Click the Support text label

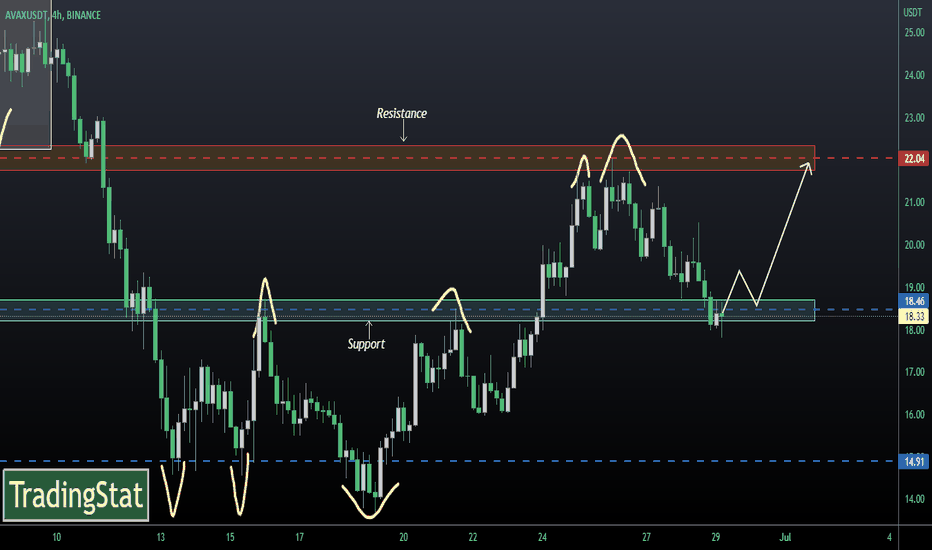click(366, 344)
